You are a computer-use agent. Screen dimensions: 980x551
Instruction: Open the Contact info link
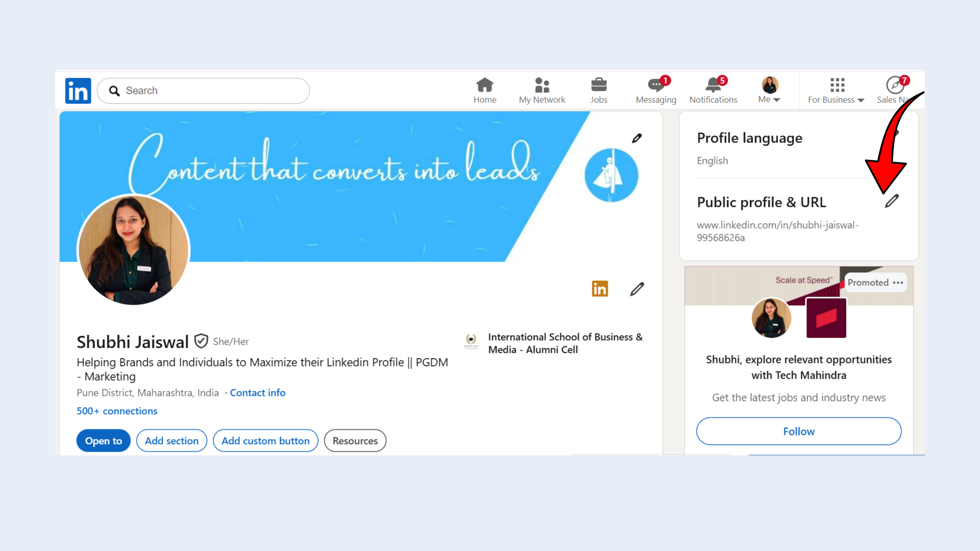[257, 393]
